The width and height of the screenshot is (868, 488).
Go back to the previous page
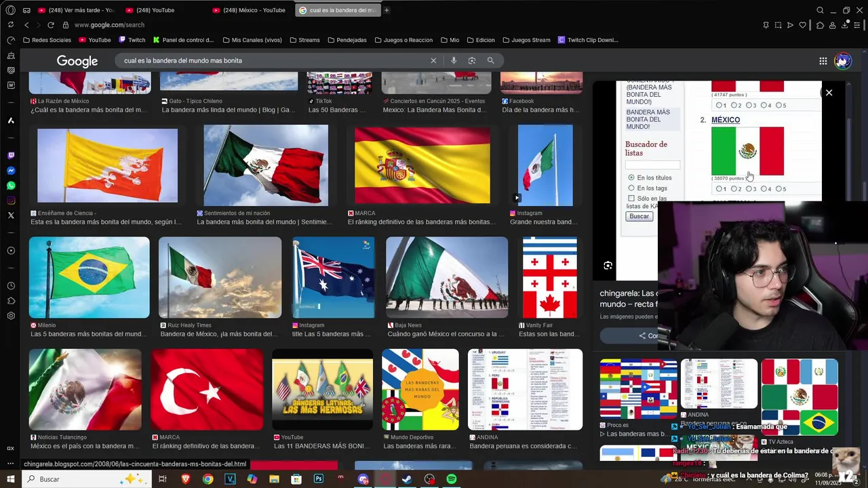[26, 25]
